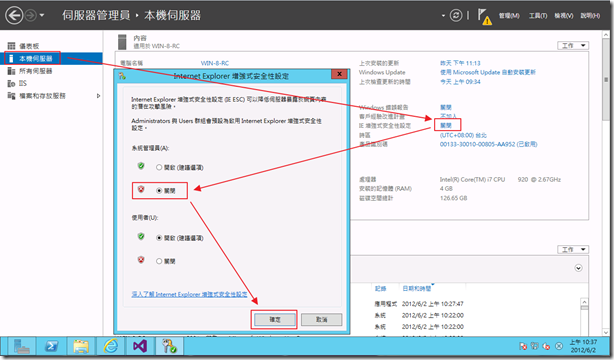Click the IE enhanced security 關閉 link

(446, 125)
